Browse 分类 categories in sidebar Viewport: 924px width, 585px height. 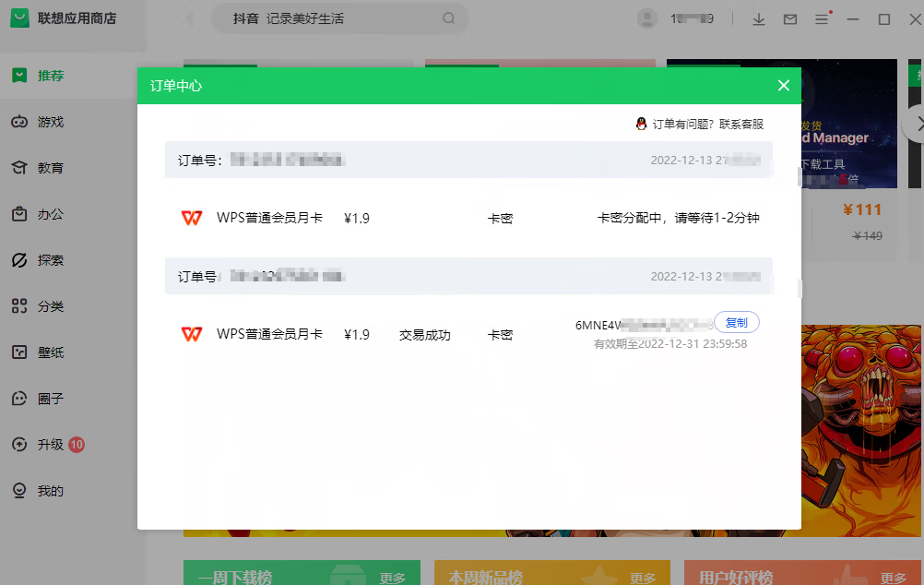[x=51, y=306]
